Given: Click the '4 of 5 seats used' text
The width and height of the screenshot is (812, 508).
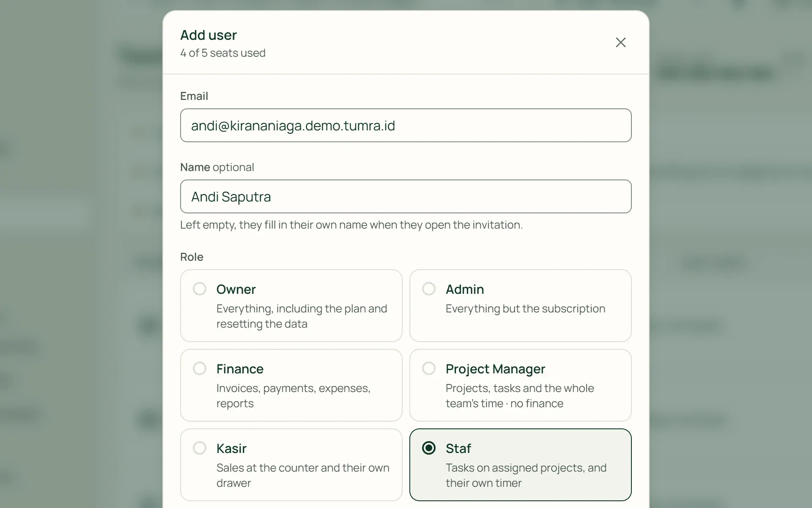Looking at the screenshot, I should 223,53.
